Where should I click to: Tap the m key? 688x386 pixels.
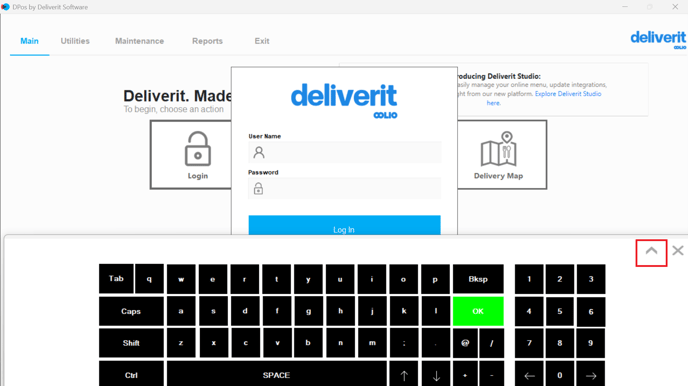tap(372, 343)
